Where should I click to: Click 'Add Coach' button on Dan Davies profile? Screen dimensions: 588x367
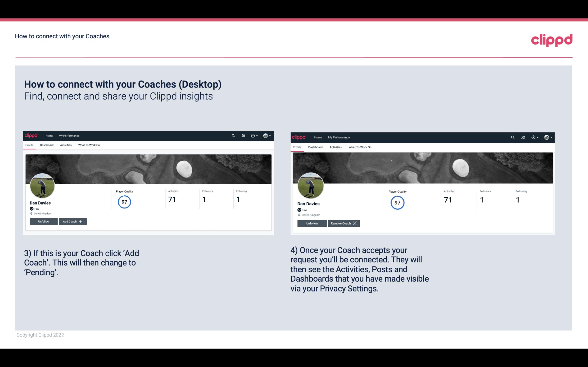(x=72, y=221)
